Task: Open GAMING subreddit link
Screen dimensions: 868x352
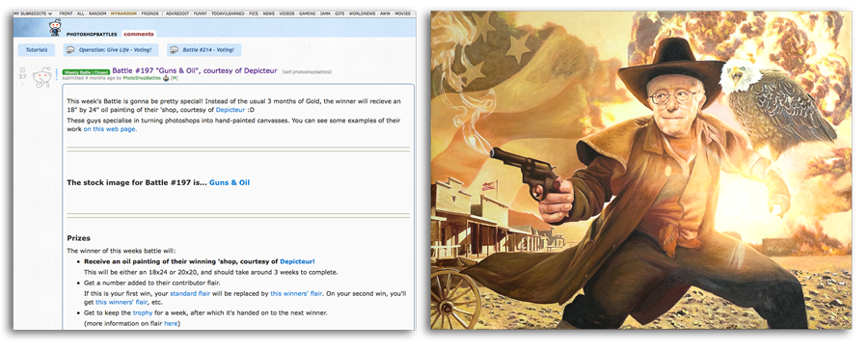Action: click(x=308, y=13)
